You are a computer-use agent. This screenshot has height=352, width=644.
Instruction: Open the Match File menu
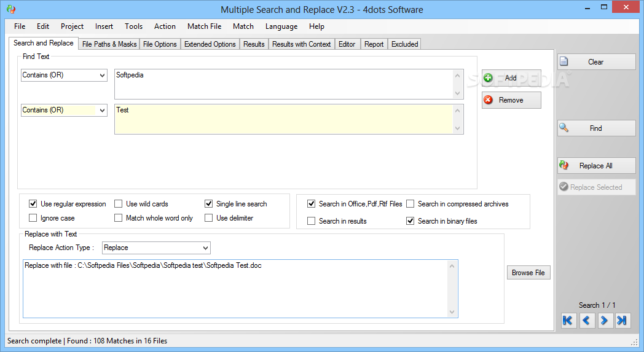coord(204,26)
